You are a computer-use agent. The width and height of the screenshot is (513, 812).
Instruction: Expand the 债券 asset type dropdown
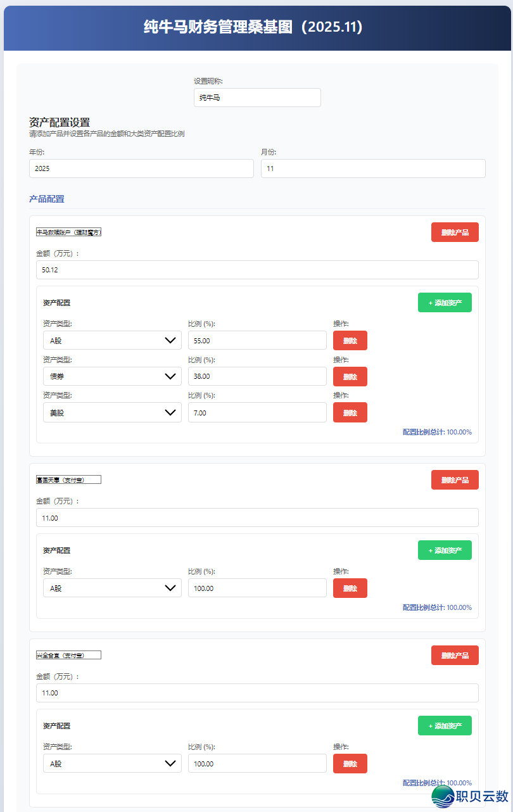point(112,376)
